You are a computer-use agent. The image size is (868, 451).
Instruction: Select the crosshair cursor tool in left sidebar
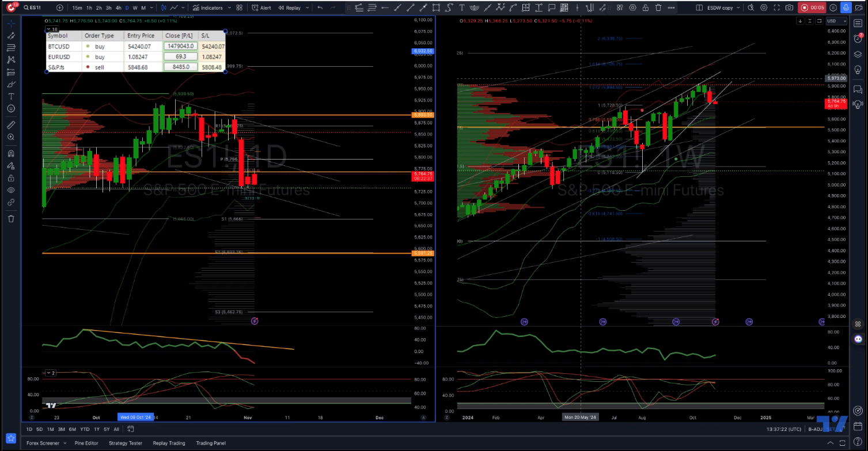pos(11,24)
